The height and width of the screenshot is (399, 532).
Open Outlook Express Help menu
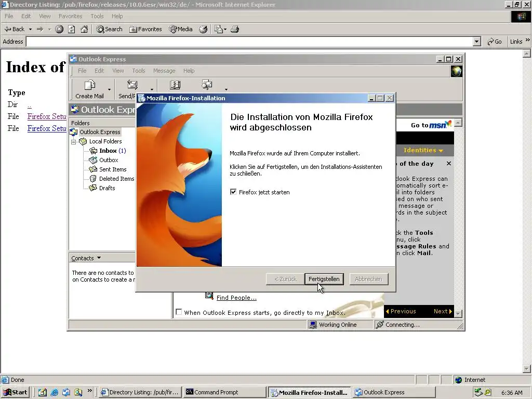[189, 71]
